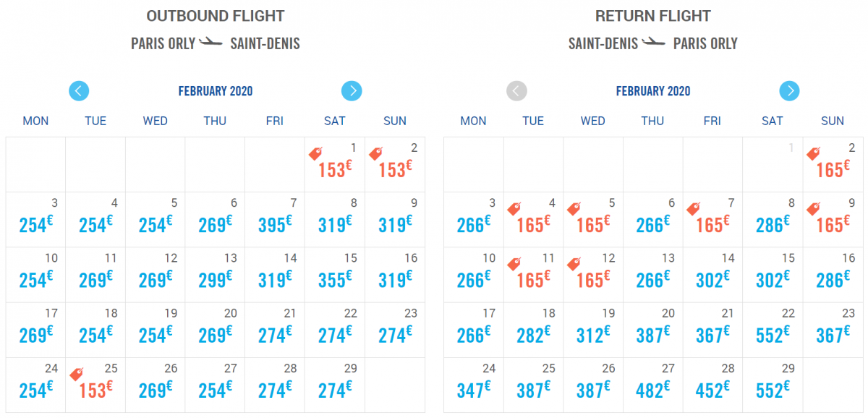
Task: Click the deal tag icon on outbound February 25
Action: click(76, 374)
